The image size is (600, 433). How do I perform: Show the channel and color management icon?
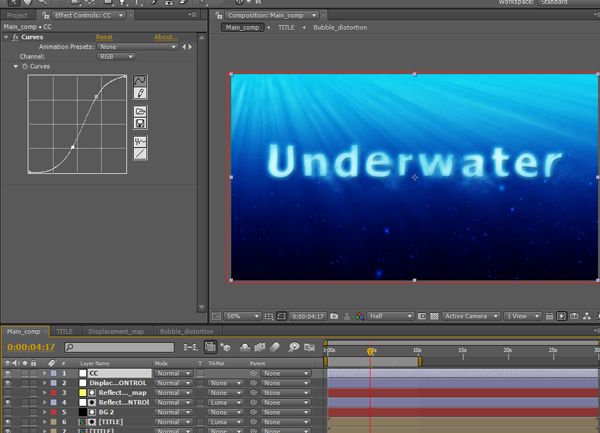pyautogui.click(x=359, y=316)
